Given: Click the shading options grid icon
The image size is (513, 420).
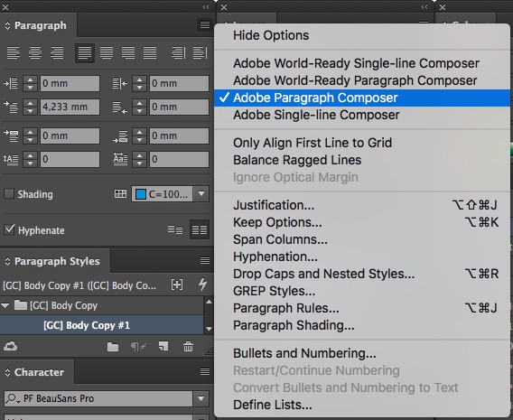Looking at the screenshot, I should click(120, 193).
